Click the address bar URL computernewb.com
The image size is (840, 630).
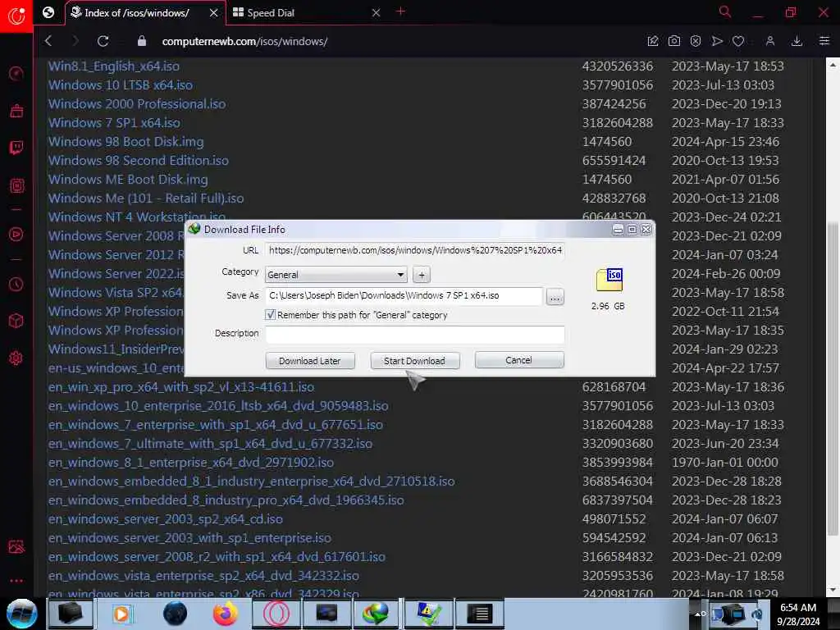pyautogui.click(x=244, y=41)
